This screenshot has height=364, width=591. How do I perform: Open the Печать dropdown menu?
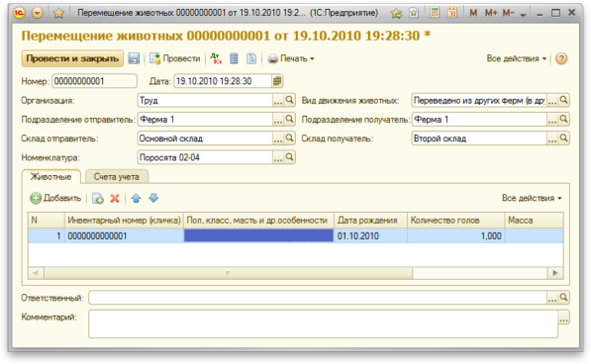[291, 58]
